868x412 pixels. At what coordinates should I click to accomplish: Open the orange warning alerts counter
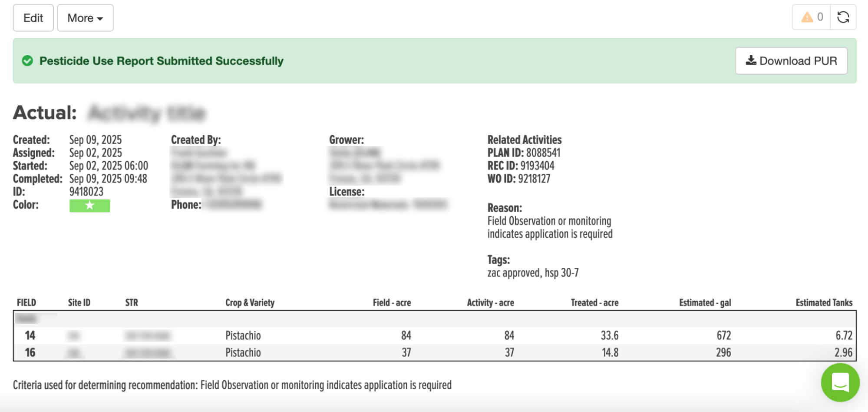click(812, 17)
